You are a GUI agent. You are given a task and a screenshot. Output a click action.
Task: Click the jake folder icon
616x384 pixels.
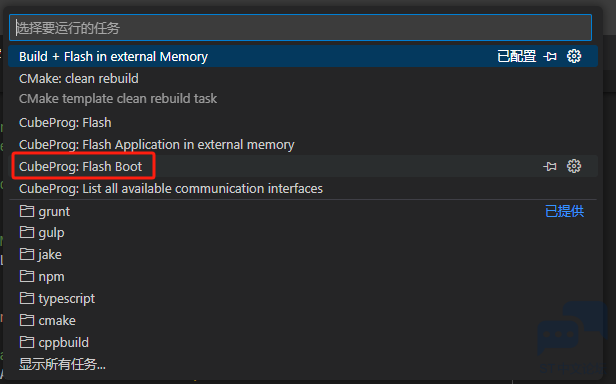click(27, 254)
